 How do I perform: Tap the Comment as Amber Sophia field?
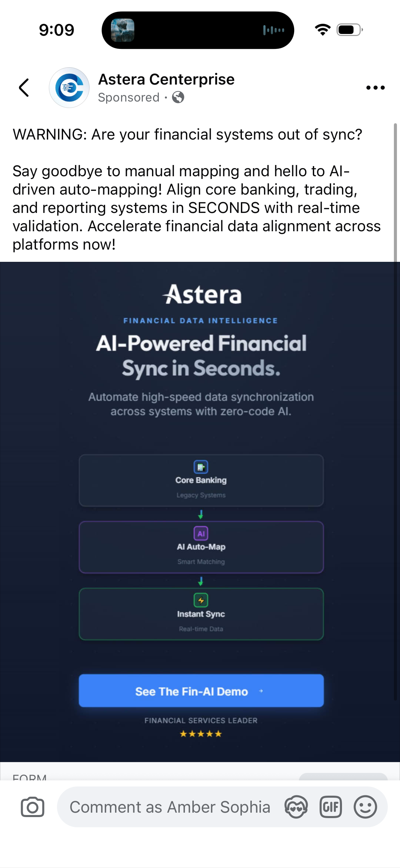(170, 807)
